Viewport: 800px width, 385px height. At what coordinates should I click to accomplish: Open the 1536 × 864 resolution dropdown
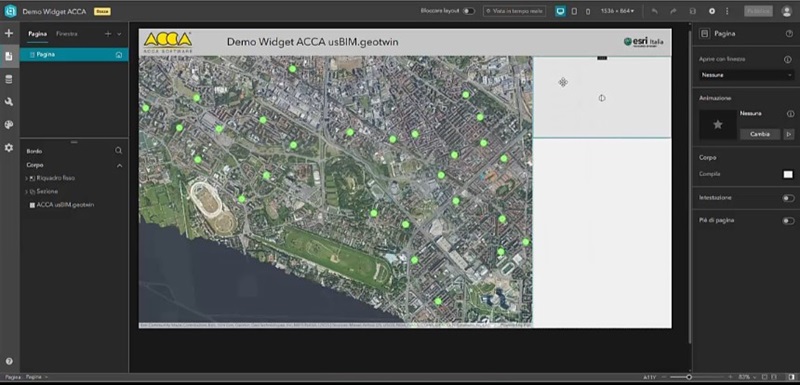click(617, 11)
